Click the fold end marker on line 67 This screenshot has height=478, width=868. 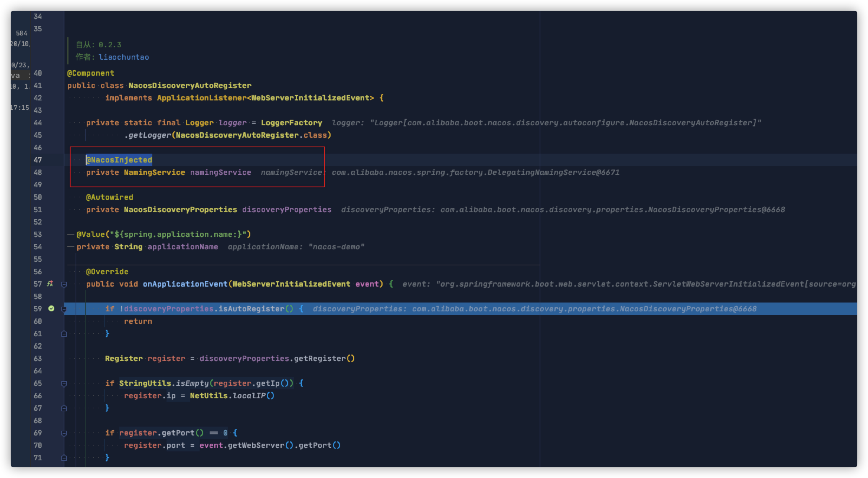click(64, 408)
